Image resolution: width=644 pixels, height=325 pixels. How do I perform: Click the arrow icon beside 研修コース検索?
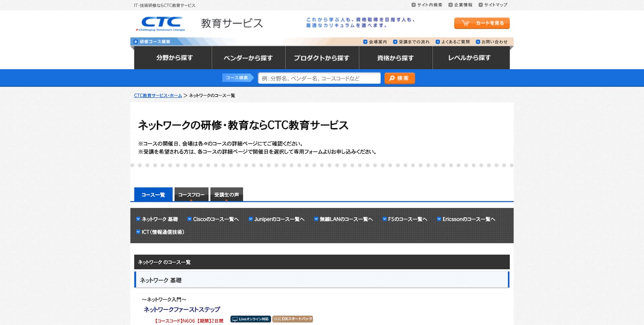click(136, 41)
